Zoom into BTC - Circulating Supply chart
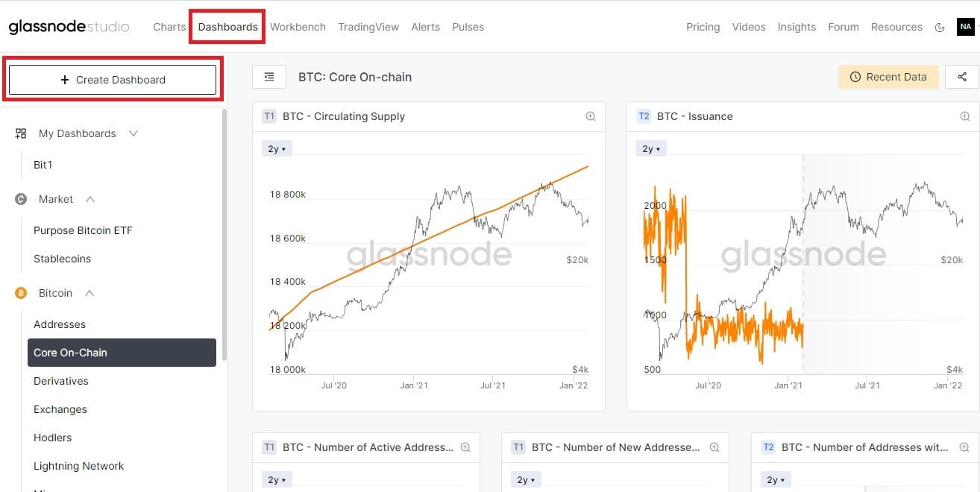This screenshot has height=492, width=980. click(x=591, y=116)
